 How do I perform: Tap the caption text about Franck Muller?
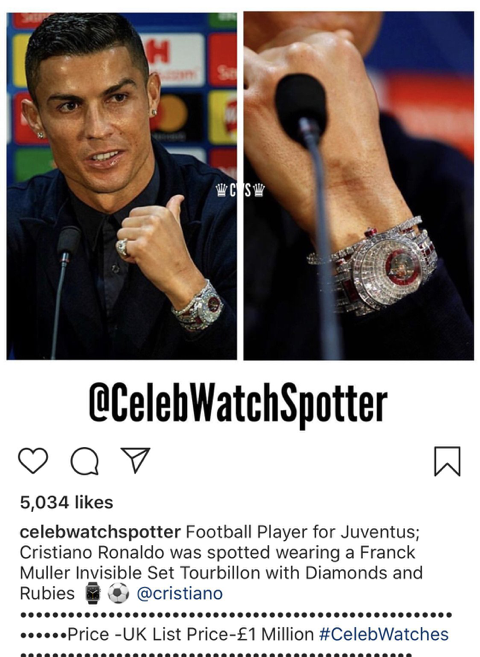pyautogui.click(x=221, y=562)
